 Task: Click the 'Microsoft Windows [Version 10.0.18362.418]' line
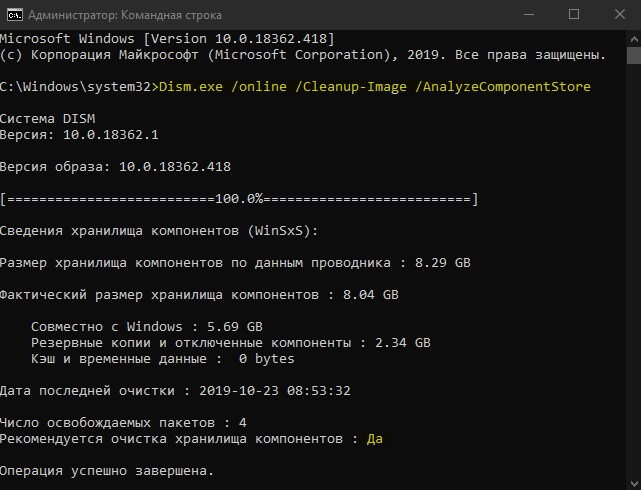point(167,39)
